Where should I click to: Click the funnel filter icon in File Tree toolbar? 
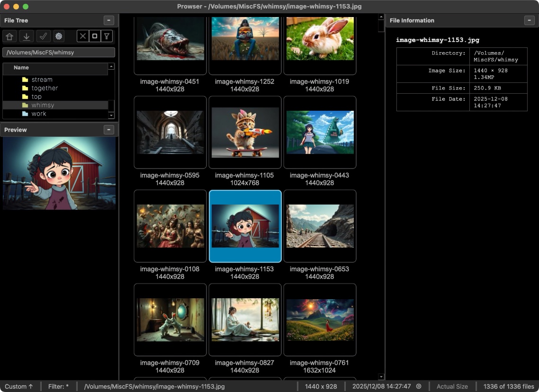point(107,36)
